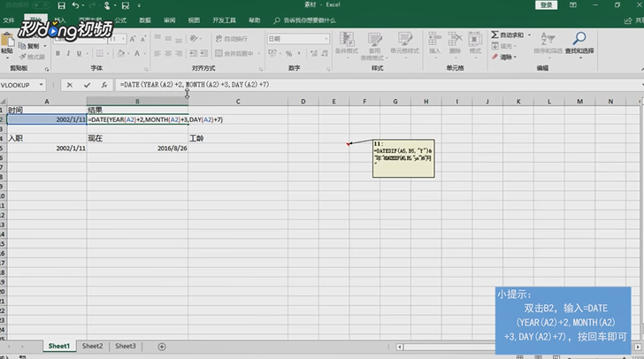Select column D header
The height and width of the screenshot is (359, 644).
303,102
